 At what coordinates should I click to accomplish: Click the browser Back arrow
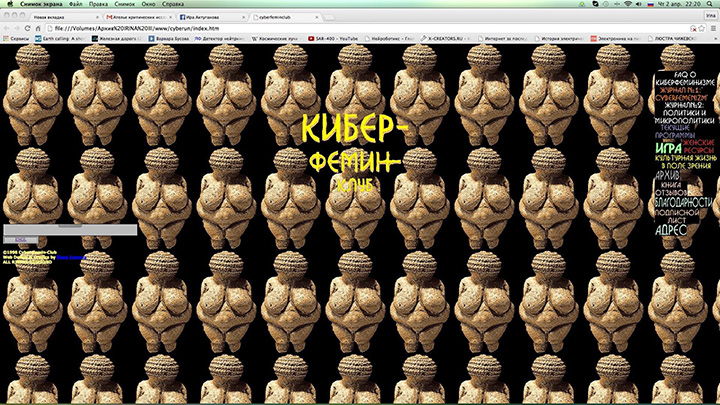6,28
